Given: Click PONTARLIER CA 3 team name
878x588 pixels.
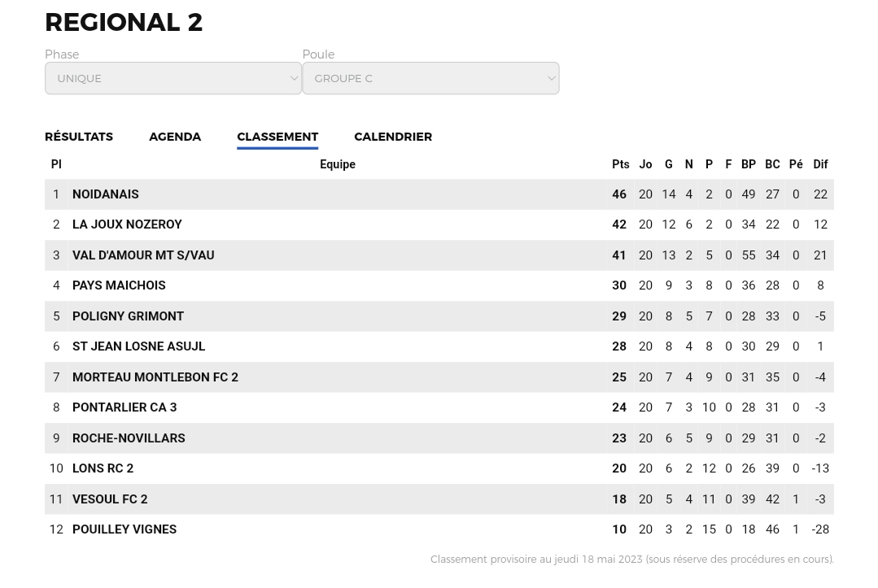Looking at the screenshot, I should point(124,407).
